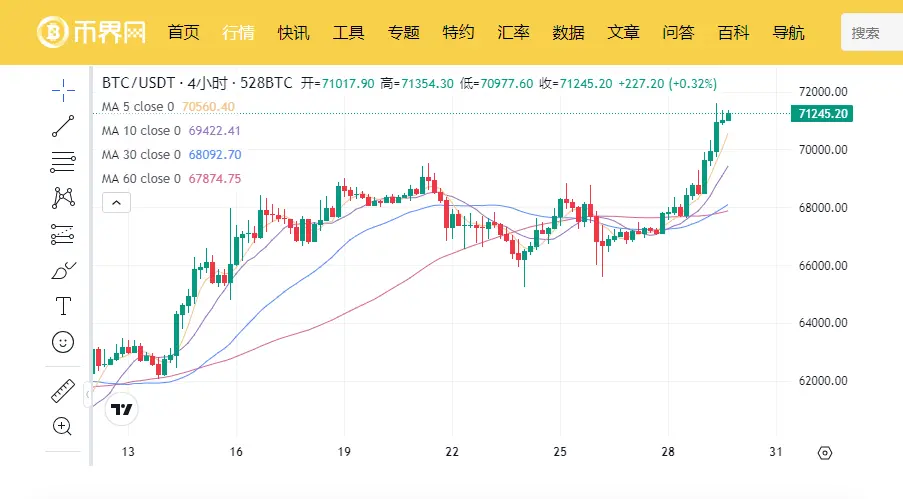Click the 百科 navigation link

tap(733, 32)
